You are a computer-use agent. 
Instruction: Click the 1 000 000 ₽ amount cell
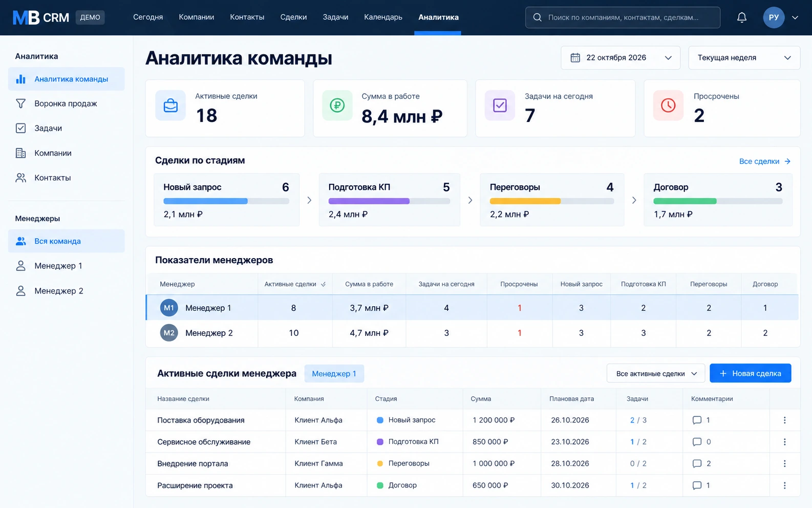coord(494,463)
